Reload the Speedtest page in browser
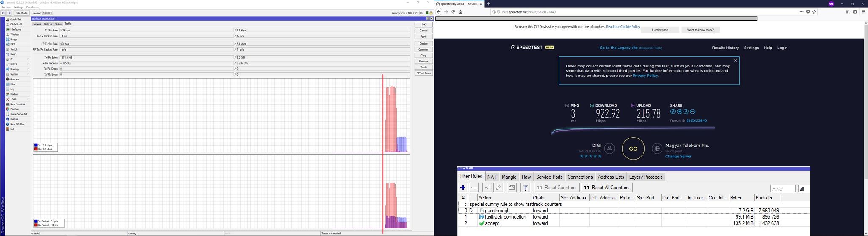Image resolution: width=868 pixels, height=236 pixels. 453,12
